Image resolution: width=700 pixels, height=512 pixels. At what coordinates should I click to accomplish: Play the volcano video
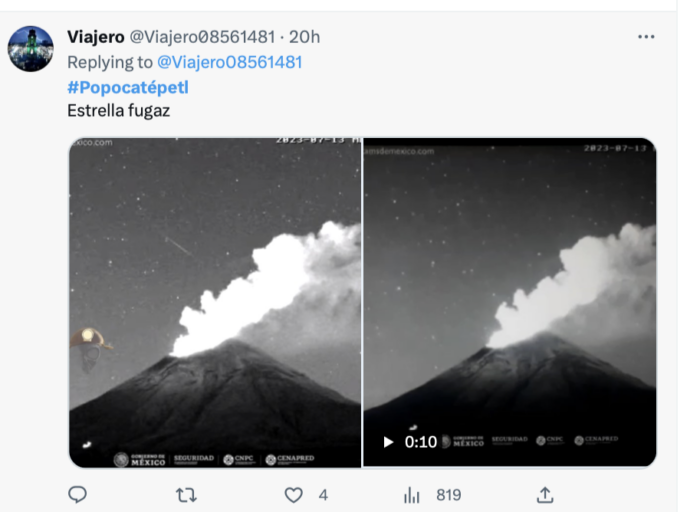(x=388, y=441)
